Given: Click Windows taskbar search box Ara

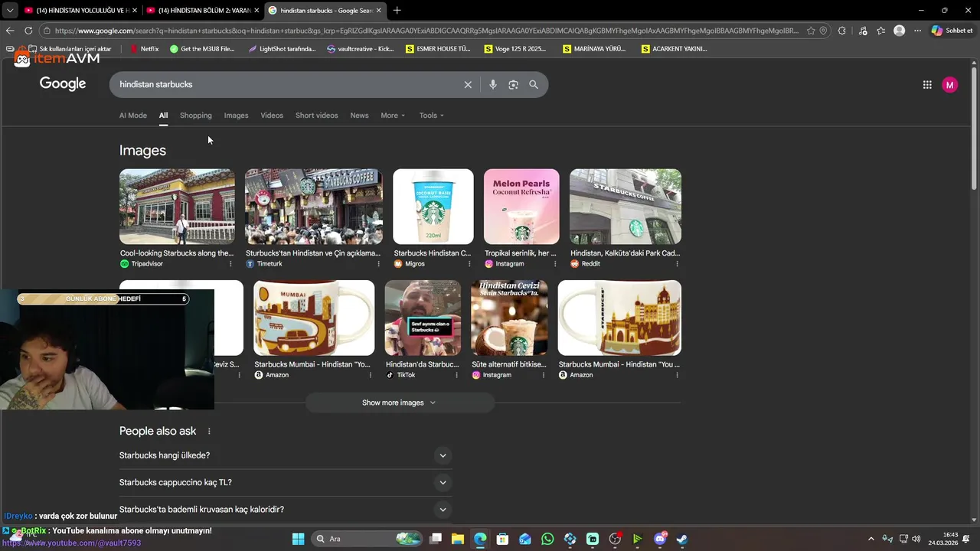Looking at the screenshot, I should (x=367, y=539).
